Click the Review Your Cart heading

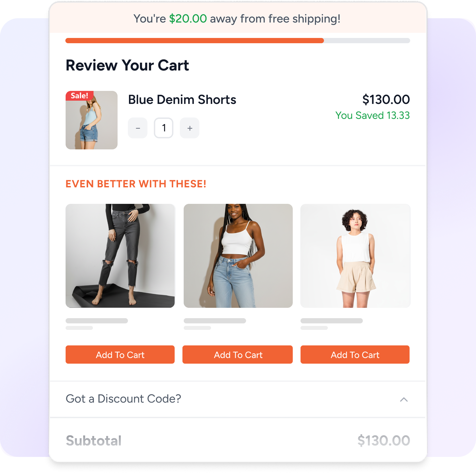click(x=127, y=66)
